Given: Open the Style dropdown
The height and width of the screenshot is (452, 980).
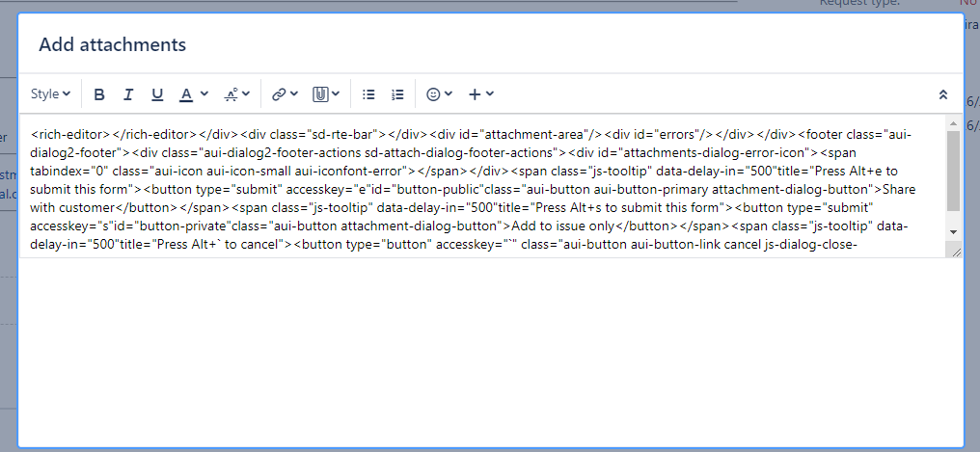Looking at the screenshot, I should click(50, 94).
